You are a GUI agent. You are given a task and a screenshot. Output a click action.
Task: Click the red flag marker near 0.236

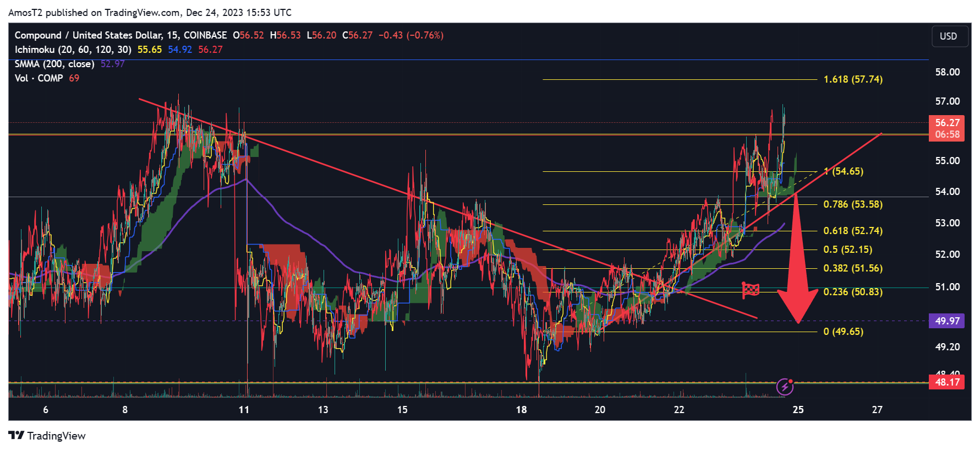click(751, 290)
